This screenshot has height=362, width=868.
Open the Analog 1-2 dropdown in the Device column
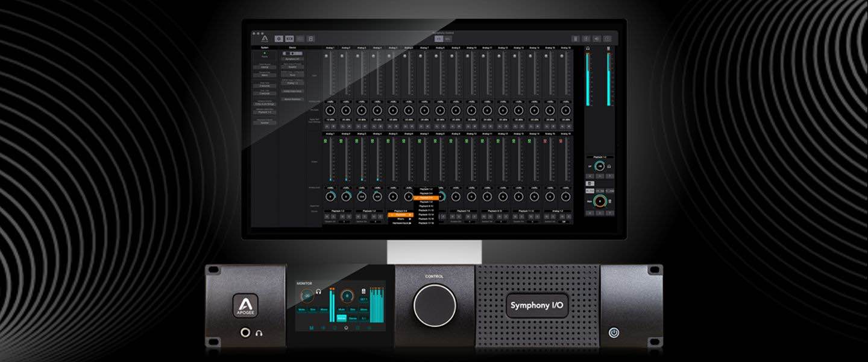tap(292, 83)
